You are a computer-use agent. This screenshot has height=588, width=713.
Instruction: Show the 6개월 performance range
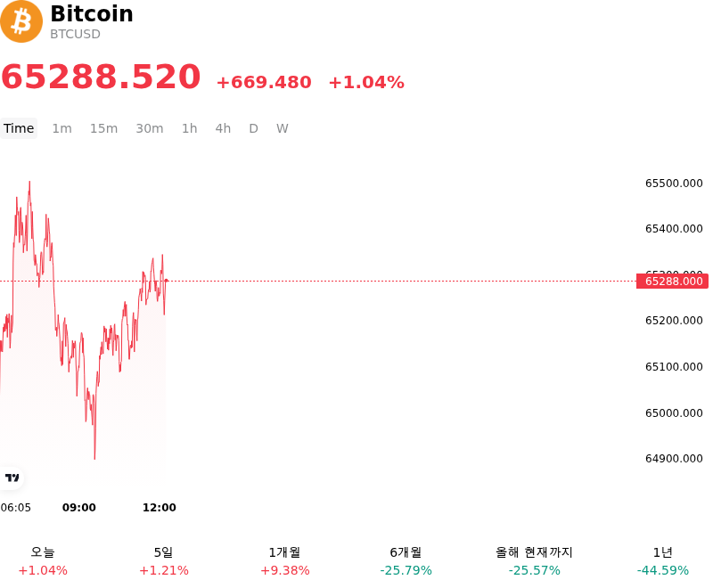pos(406,561)
